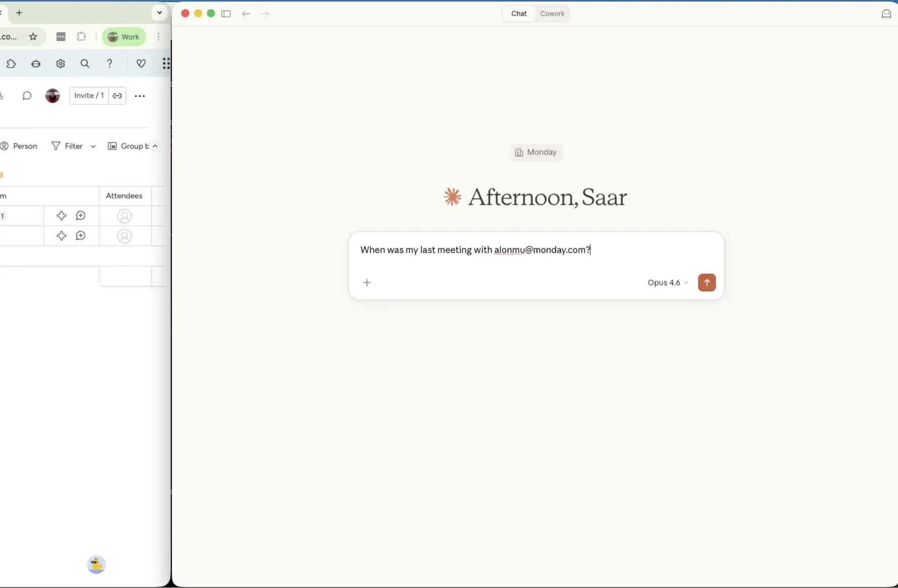The width and height of the screenshot is (898, 588).
Task: Open the monday automations robot icon
Action: click(36, 63)
